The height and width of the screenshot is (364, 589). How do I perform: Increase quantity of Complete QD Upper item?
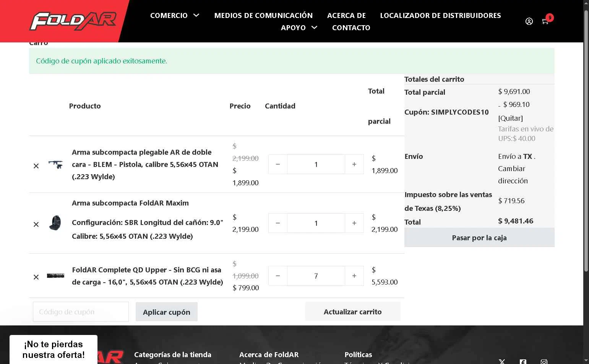tap(354, 276)
